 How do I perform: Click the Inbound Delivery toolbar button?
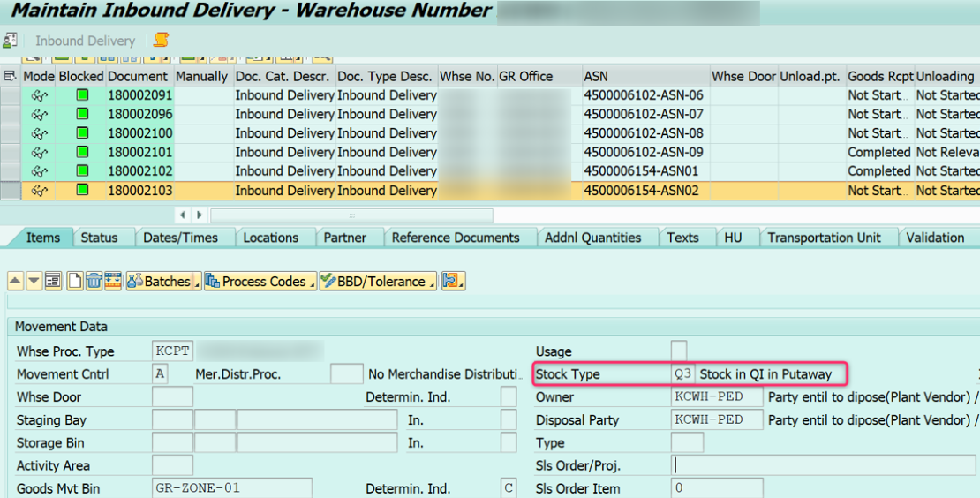tap(85, 41)
